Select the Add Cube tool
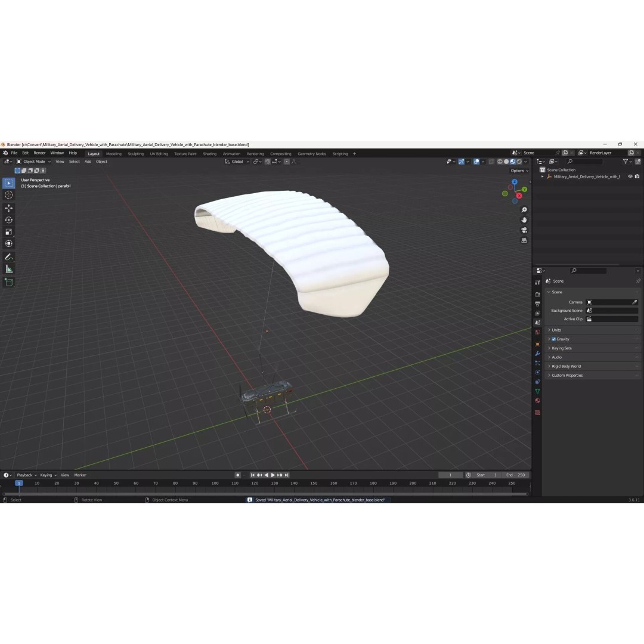Image resolution: width=644 pixels, height=644 pixels. [8, 282]
